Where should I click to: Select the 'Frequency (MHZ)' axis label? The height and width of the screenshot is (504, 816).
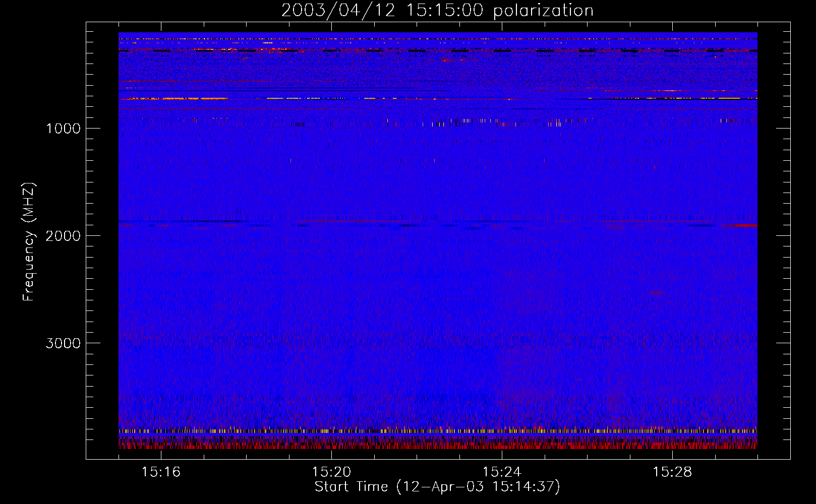(x=29, y=242)
